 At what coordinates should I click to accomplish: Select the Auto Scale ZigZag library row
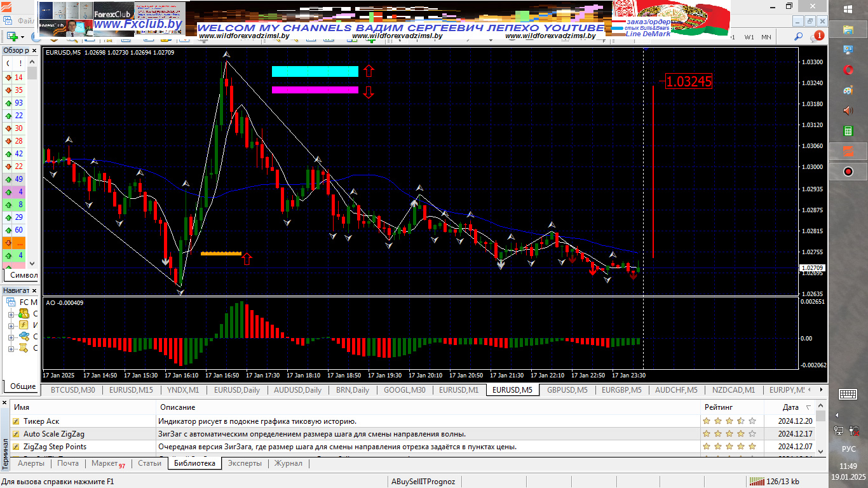(x=413, y=434)
